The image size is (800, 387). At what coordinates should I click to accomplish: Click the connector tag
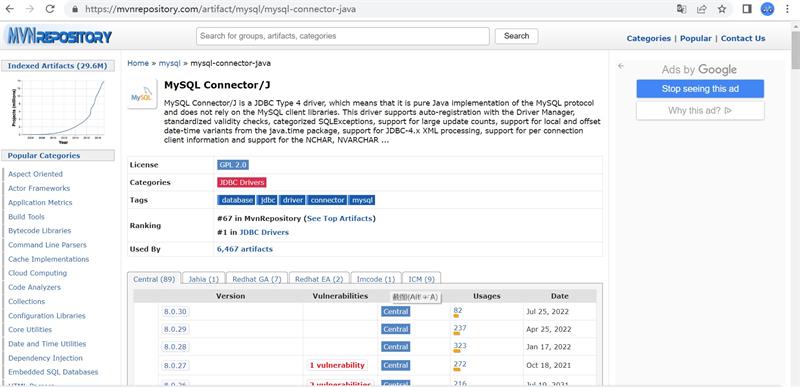[327, 200]
